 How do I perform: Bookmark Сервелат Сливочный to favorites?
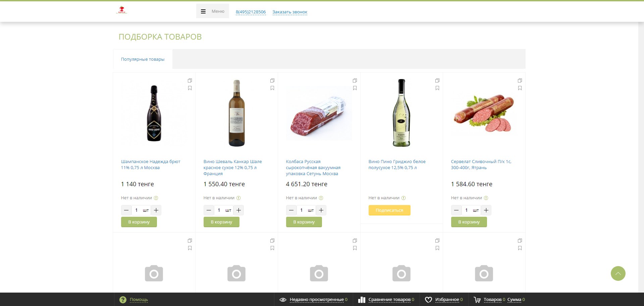coord(520,88)
